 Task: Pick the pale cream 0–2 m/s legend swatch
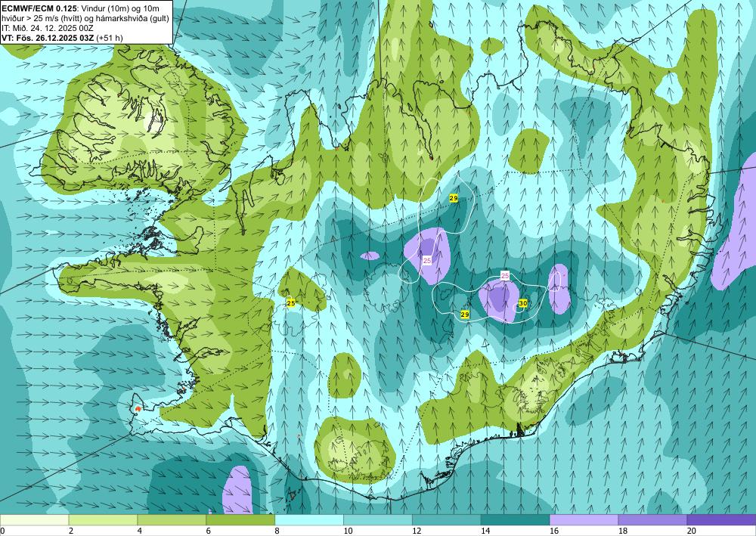pyautogui.click(x=34, y=519)
